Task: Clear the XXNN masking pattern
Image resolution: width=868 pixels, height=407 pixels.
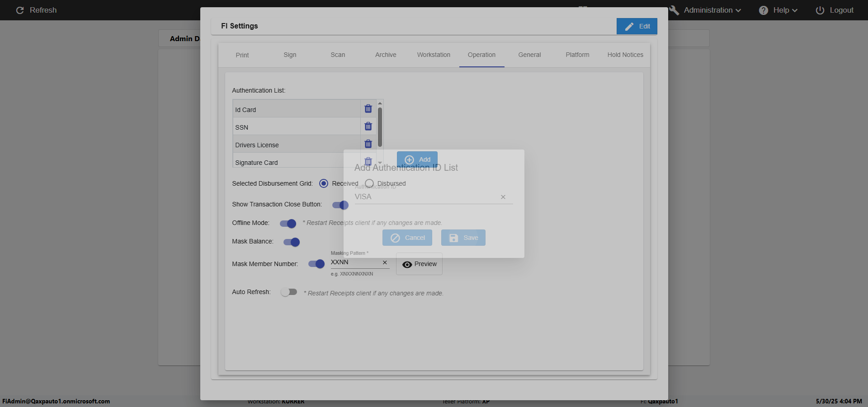Action: tap(385, 262)
